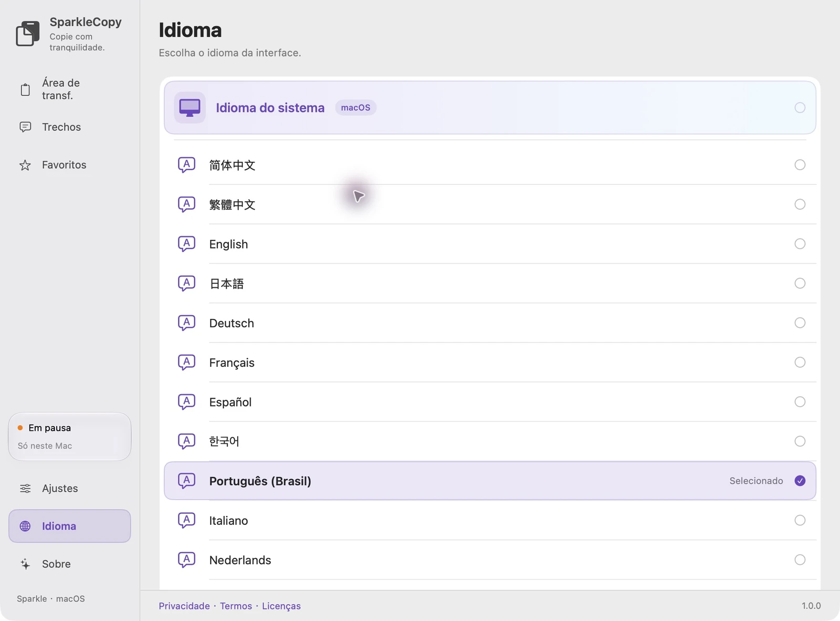
Task: Click the language icon beside English
Action: (186, 244)
